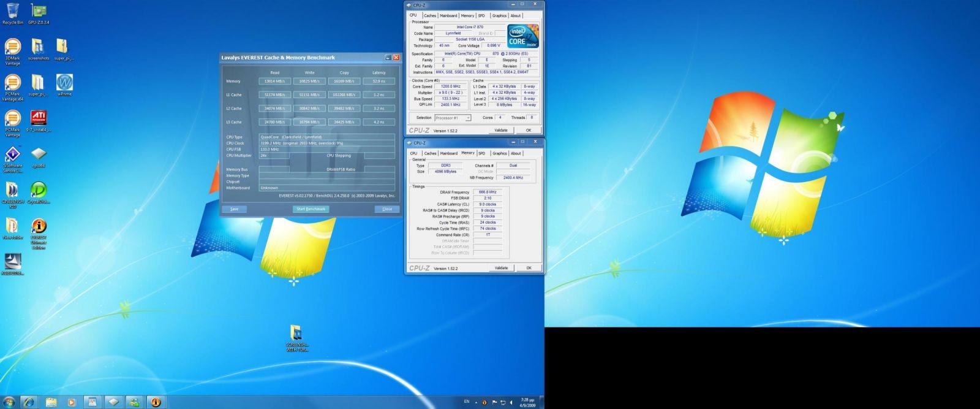The width and height of the screenshot is (980, 409).
Task: Click the CPU-Z Name field Intel Core i7 870
Action: [470, 27]
